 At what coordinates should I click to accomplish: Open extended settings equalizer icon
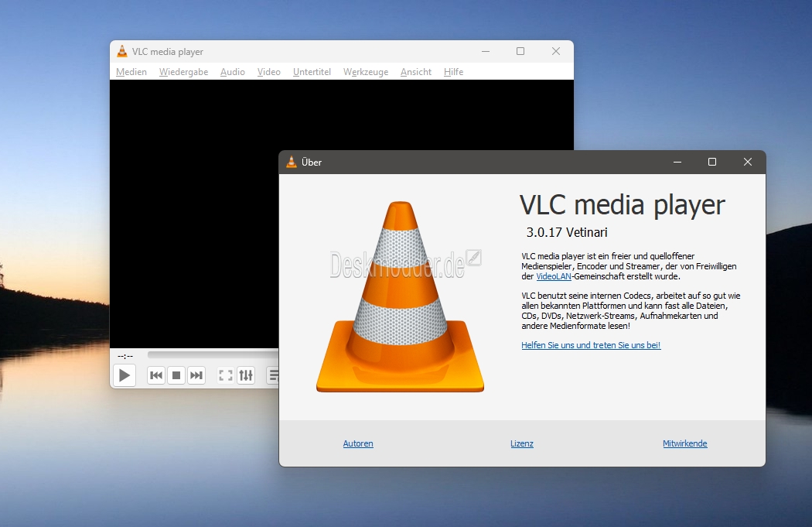tap(246, 375)
